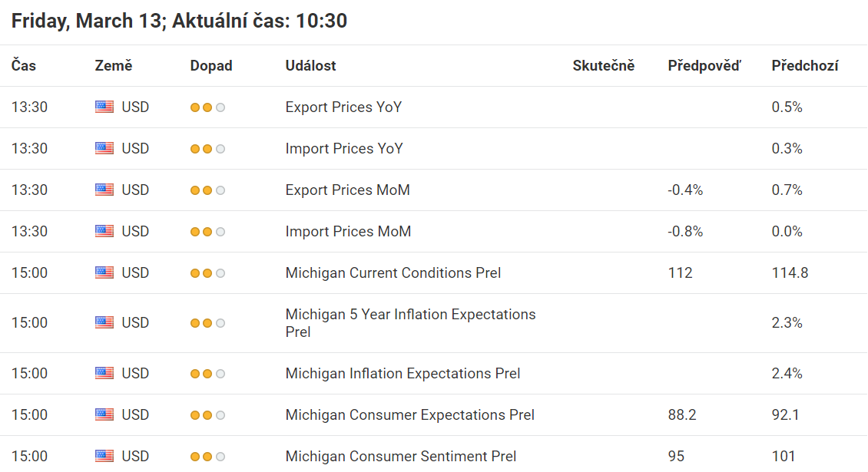The width and height of the screenshot is (868, 472).
Task: Click the US flag beside Michigan Inflation Expectations Prel
Action: click(x=104, y=374)
